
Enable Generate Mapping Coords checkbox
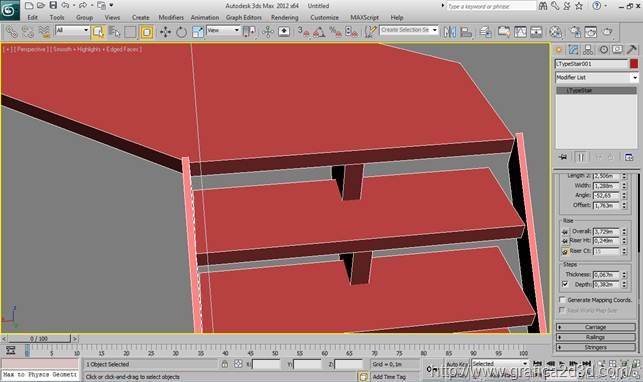[x=563, y=300]
